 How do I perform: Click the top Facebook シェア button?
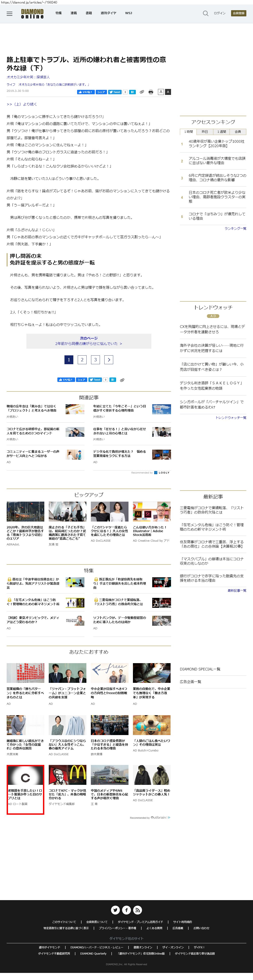[x=101, y=92]
